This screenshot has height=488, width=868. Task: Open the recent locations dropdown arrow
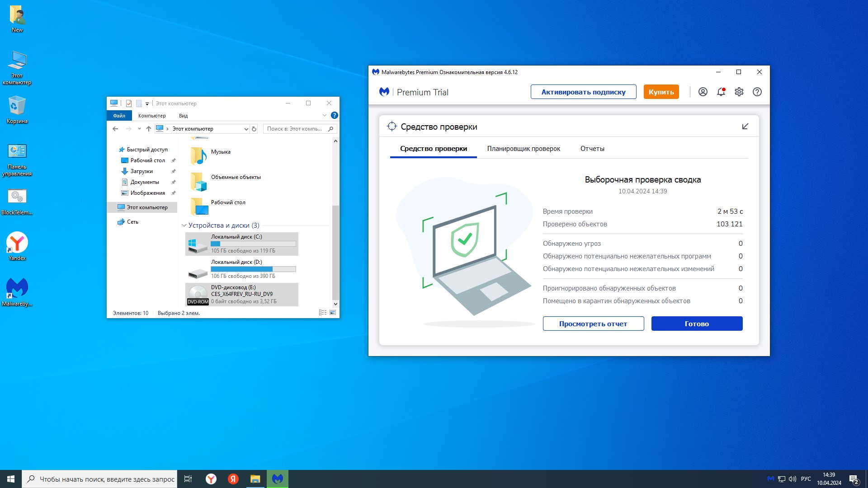[x=139, y=129]
